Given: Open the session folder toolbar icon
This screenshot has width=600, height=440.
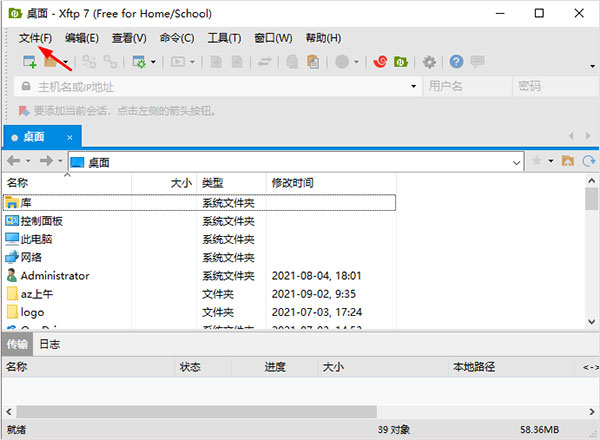Looking at the screenshot, I should 51,62.
